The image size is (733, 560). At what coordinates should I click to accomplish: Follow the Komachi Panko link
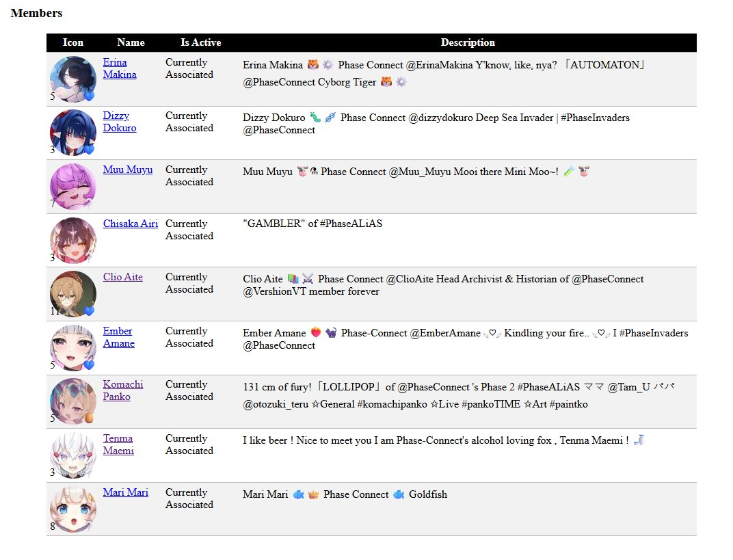(123, 390)
